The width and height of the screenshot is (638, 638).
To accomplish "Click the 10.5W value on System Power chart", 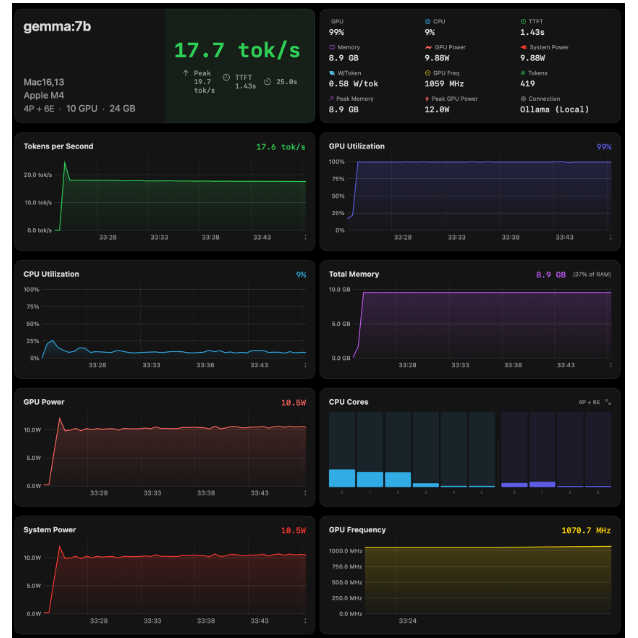I will (293, 531).
